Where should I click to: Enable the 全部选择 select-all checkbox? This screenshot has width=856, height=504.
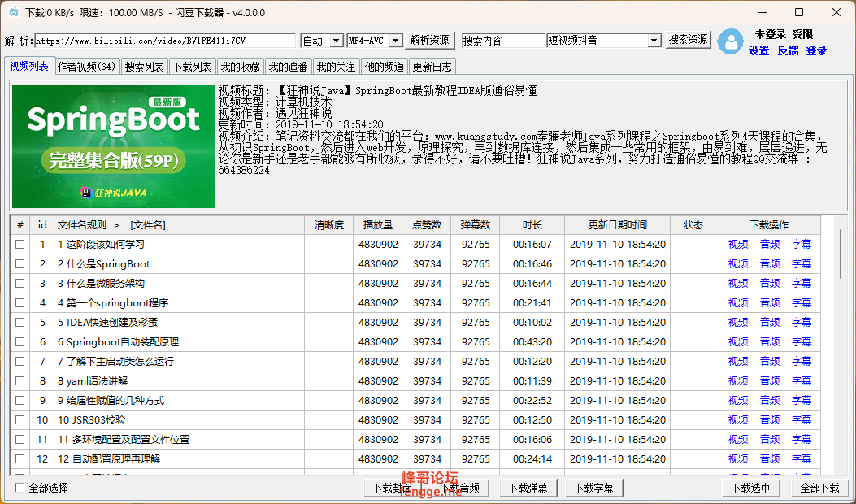tap(20, 488)
